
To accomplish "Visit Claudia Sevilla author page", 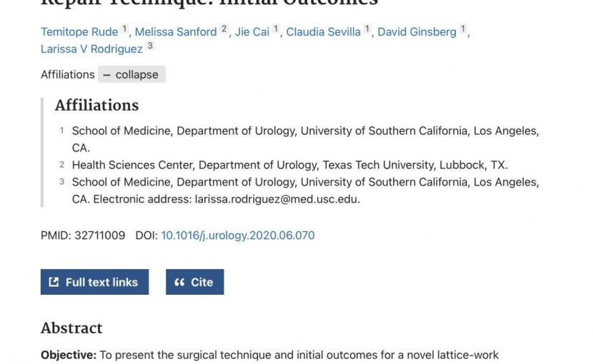I will [324, 31].
